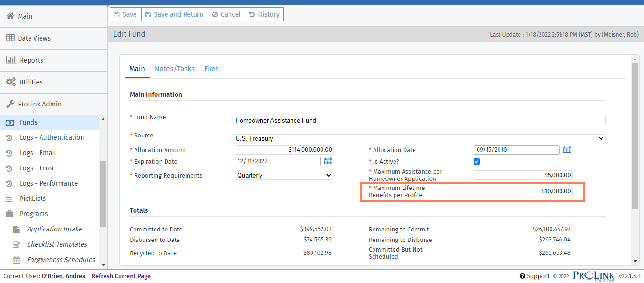Click the Utilities gears icon
Viewport: 644px width, 283px height.
10,82
